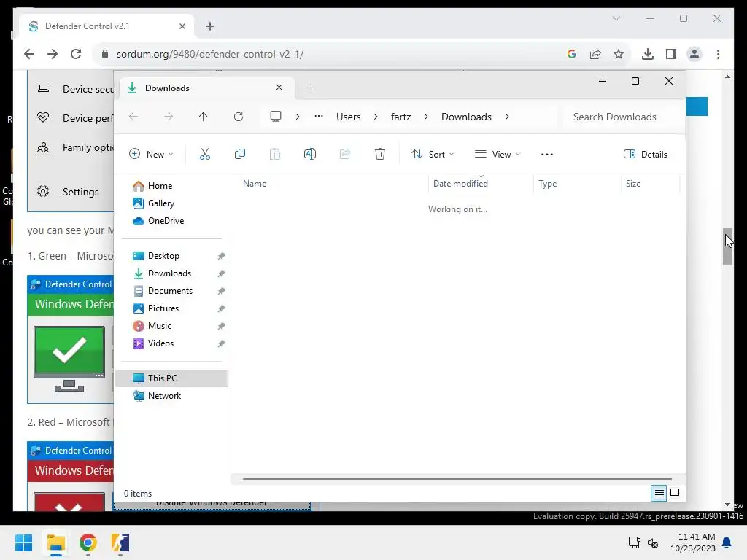
Task: Click the Chrome profile avatar
Action: [694, 54]
